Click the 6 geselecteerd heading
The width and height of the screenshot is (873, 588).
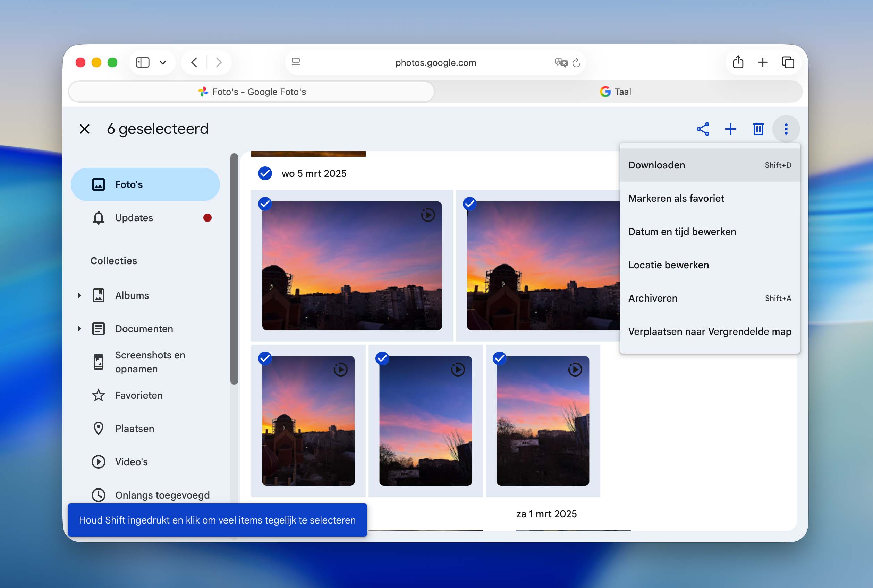(x=158, y=129)
